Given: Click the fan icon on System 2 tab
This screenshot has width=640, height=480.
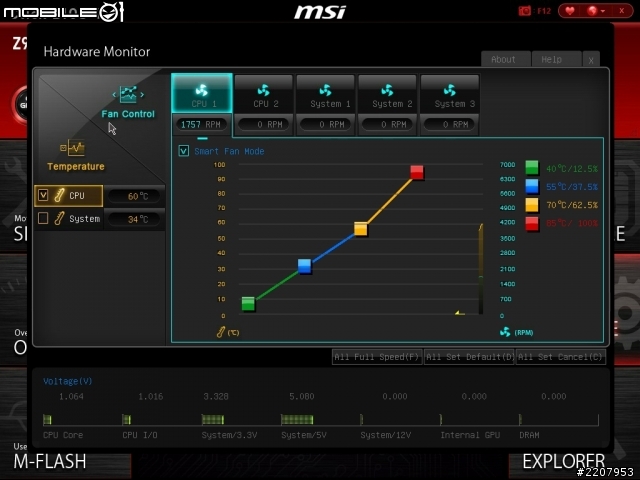Looking at the screenshot, I should [x=387, y=89].
